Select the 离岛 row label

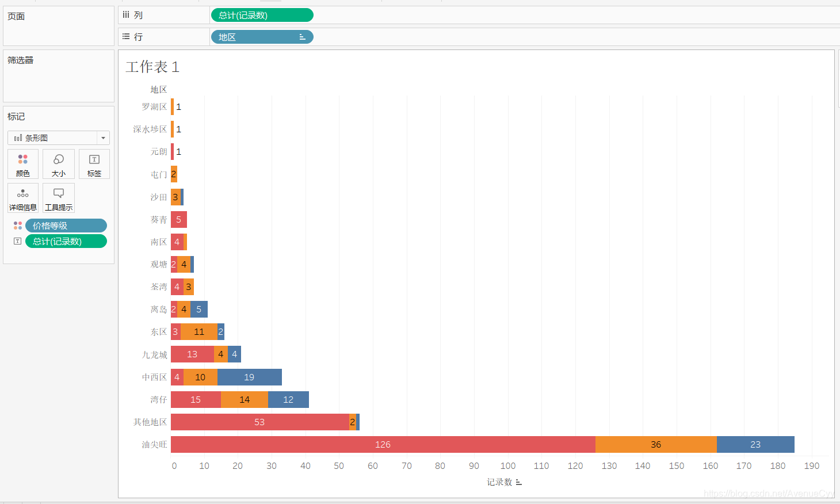(x=159, y=309)
